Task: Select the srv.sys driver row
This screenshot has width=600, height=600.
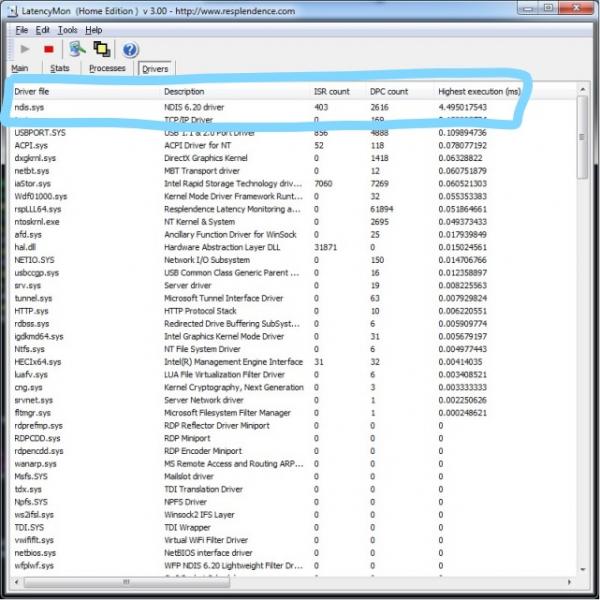Action: point(293,285)
